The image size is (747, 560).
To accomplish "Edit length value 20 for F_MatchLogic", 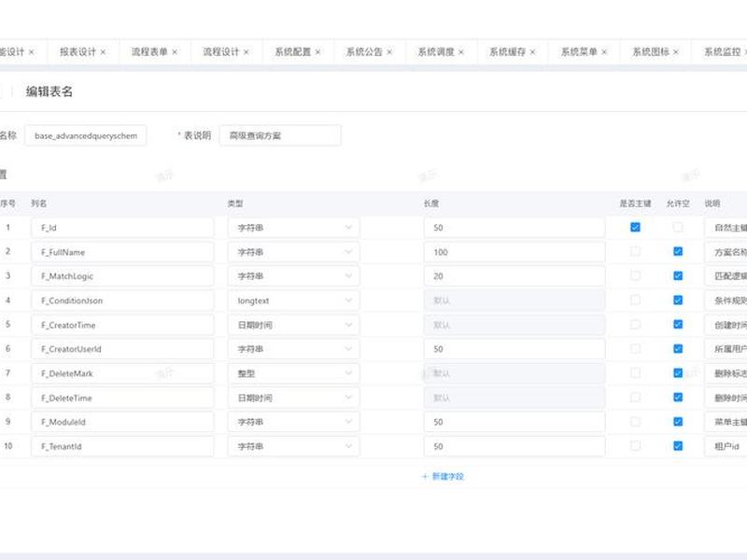I will [x=514, y=276].
